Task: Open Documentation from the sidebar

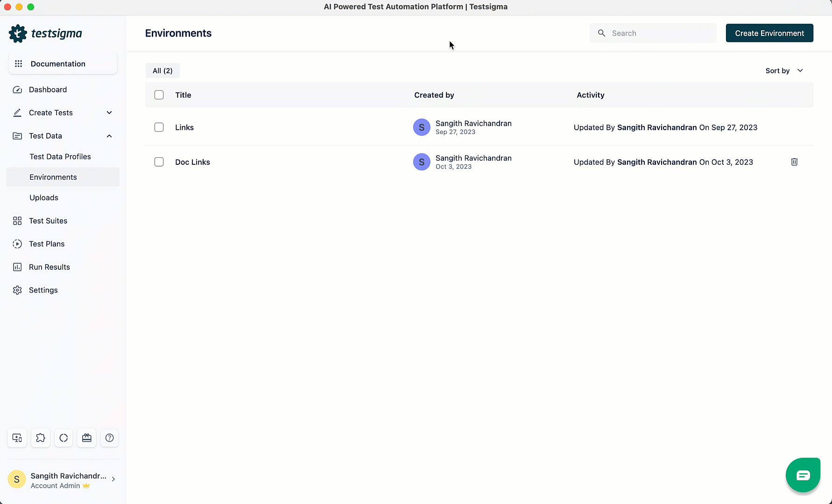Action: (58, 63)
